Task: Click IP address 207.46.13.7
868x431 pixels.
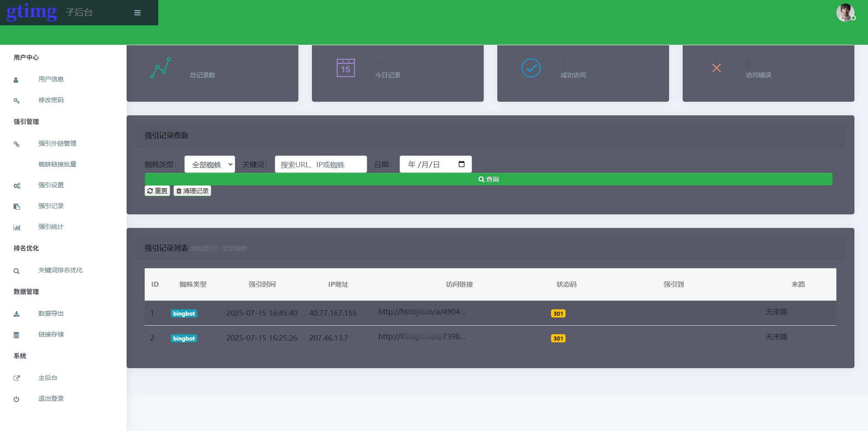Action: pyautogui.click(x=329, y=338)
